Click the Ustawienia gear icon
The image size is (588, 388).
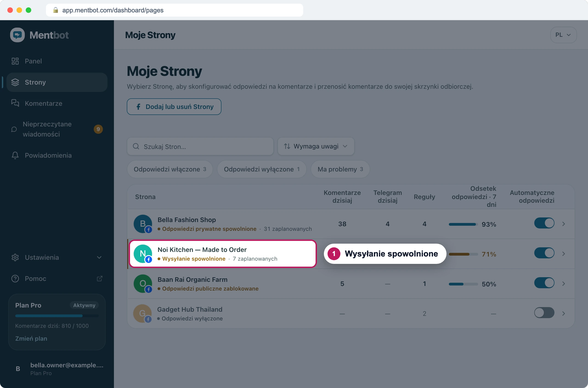(15, 257)
